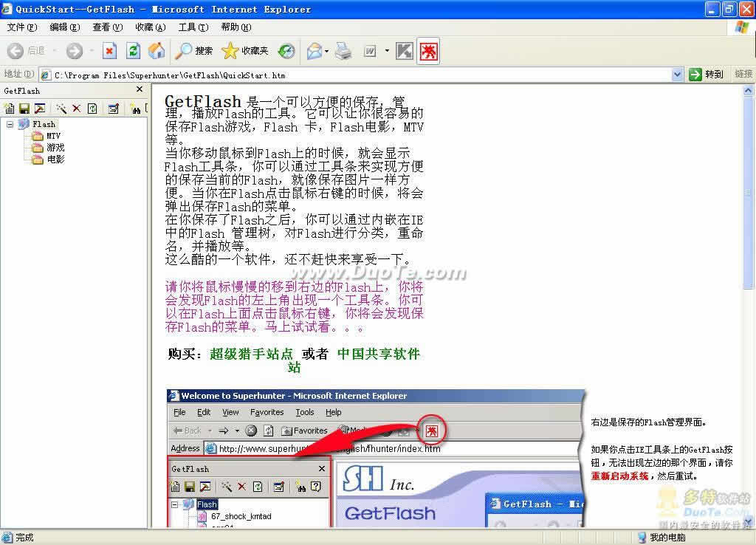Select the 游戏 folder
This screenshot has height=545, width=756.
pos(55,148)
